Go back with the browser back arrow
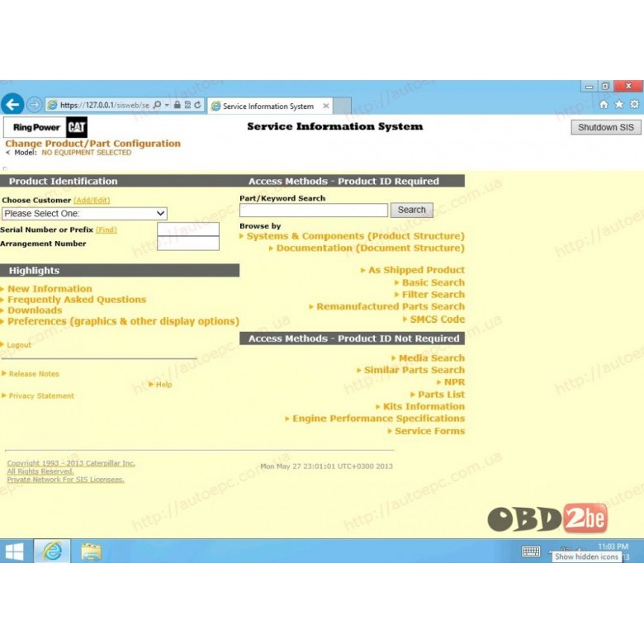 click(x=12, y=104)
